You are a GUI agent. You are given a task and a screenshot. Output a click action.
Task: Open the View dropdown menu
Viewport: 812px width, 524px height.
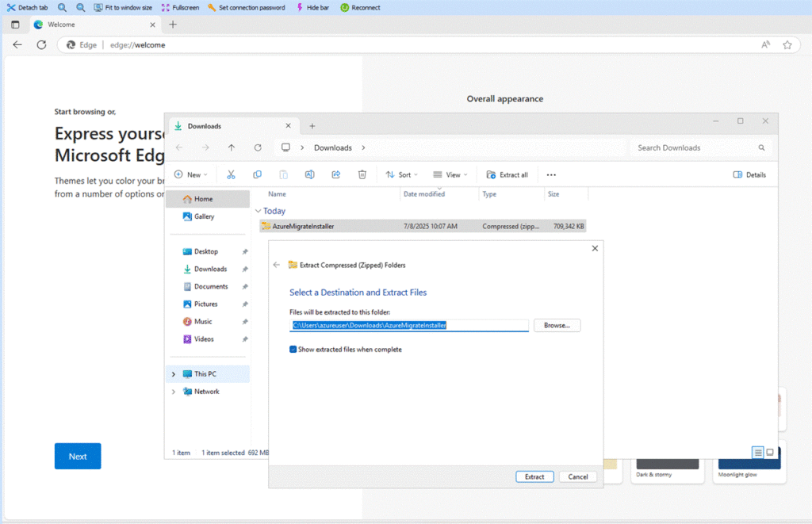pyautogui.click(x=450, y=174)
